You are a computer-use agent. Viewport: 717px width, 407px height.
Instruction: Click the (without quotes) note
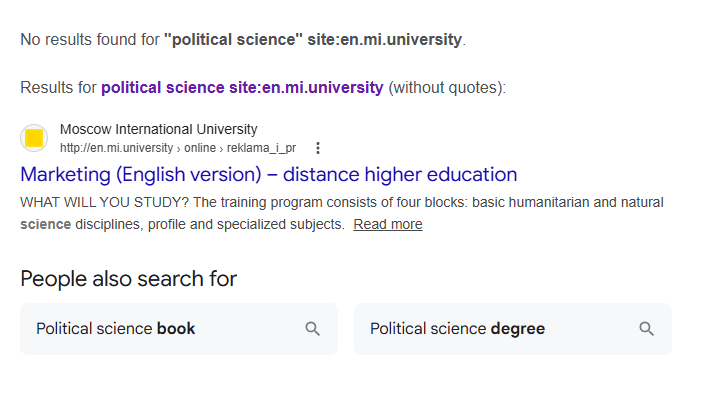[x=447, y=88]
